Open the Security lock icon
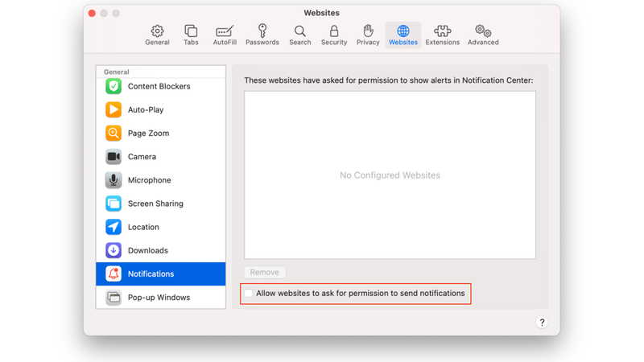644x362 pixels. (334, 31)
